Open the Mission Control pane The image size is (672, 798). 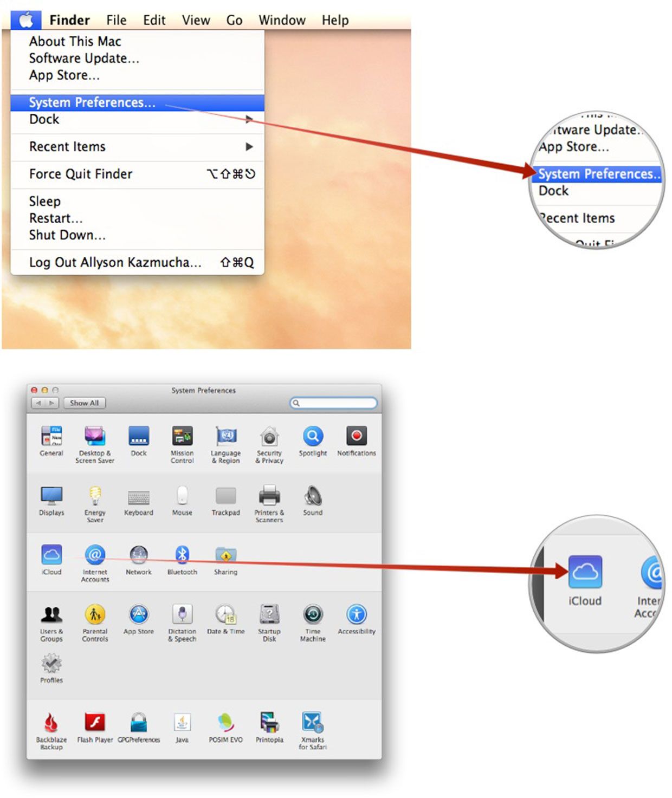pos(182,437)
